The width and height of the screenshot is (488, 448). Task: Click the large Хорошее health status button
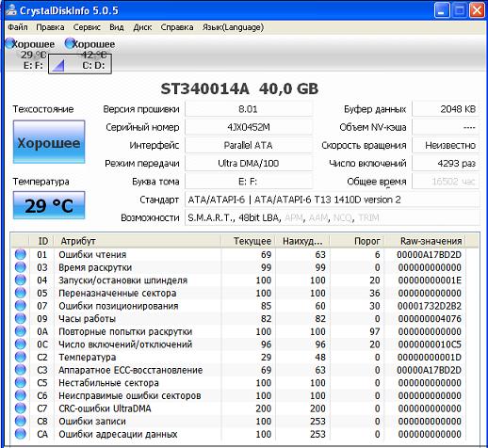[49, 142]
